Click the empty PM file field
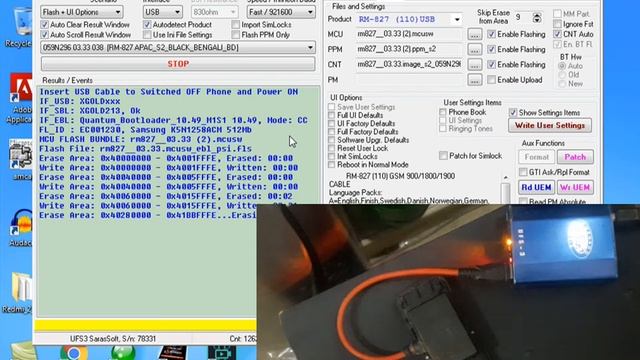This screenshot has height=360, width=640. click(409, 80)
